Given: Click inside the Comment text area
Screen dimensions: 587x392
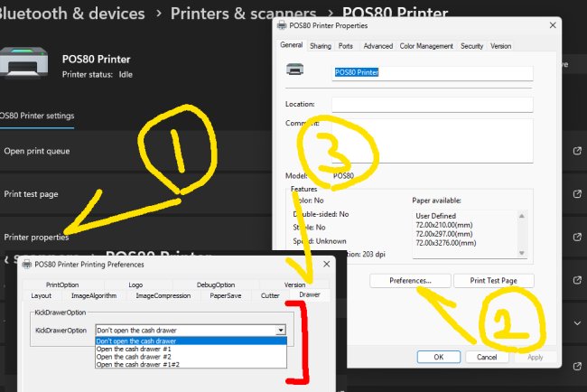Looking at the screenshot, I should [433, 141].
